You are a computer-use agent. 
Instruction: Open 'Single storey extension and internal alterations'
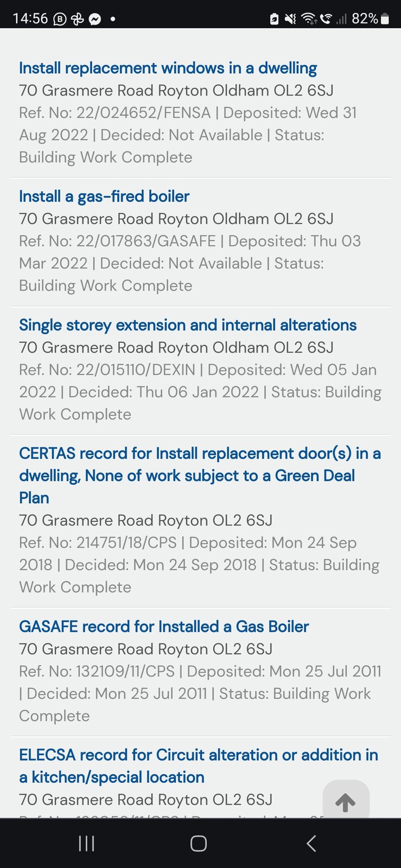188,325
